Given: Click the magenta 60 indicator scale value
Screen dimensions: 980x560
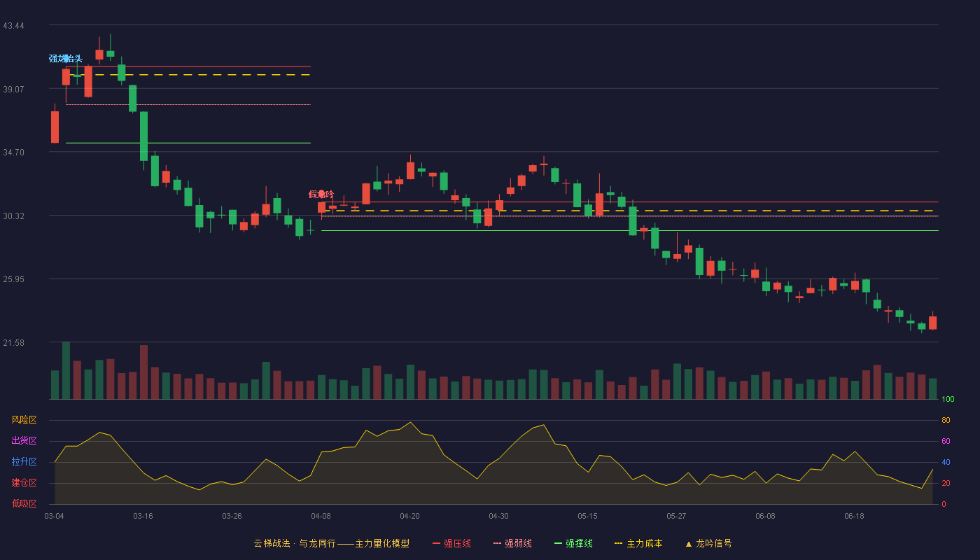Looking at the screenshot, I should [x=946, y=441].
